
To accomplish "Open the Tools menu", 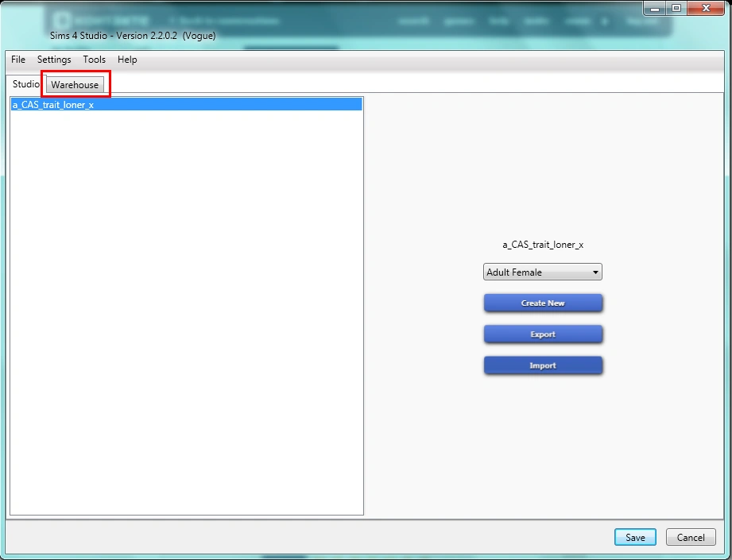I will click(95, 60).
